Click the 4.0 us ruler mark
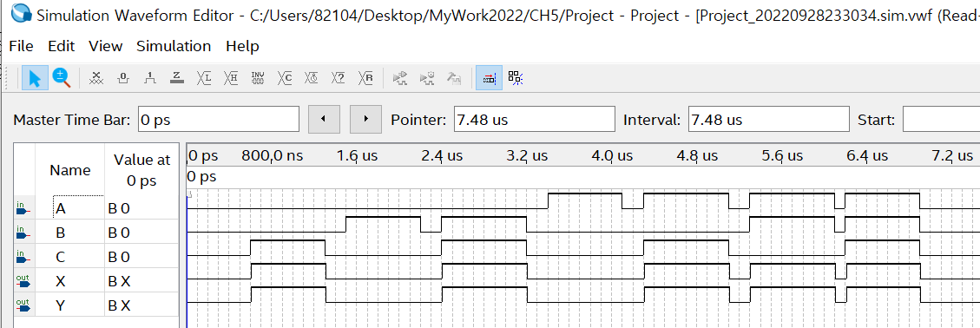 (x=612, y=155)
